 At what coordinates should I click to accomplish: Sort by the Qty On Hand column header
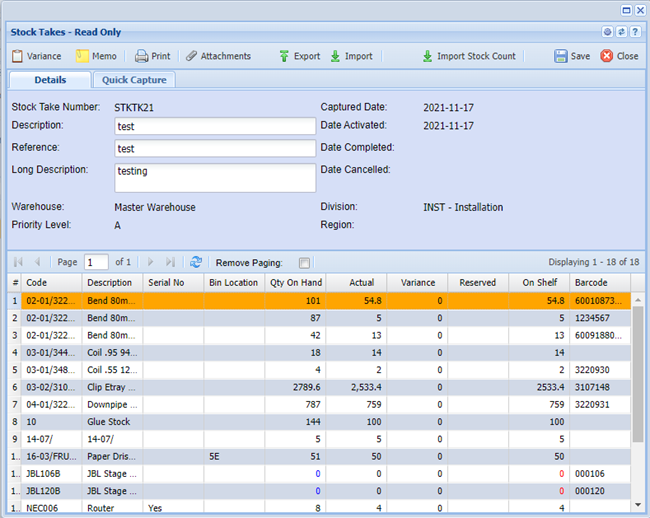point(294,283)
